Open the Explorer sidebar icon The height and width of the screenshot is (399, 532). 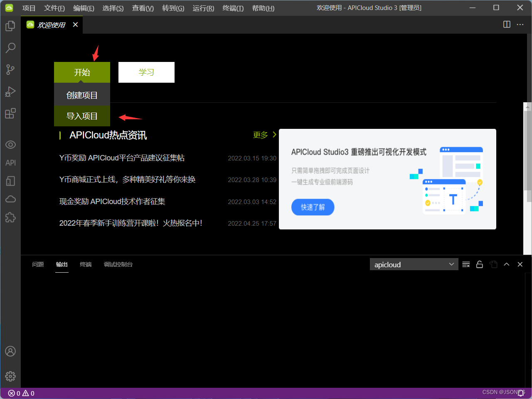point(10,25)
